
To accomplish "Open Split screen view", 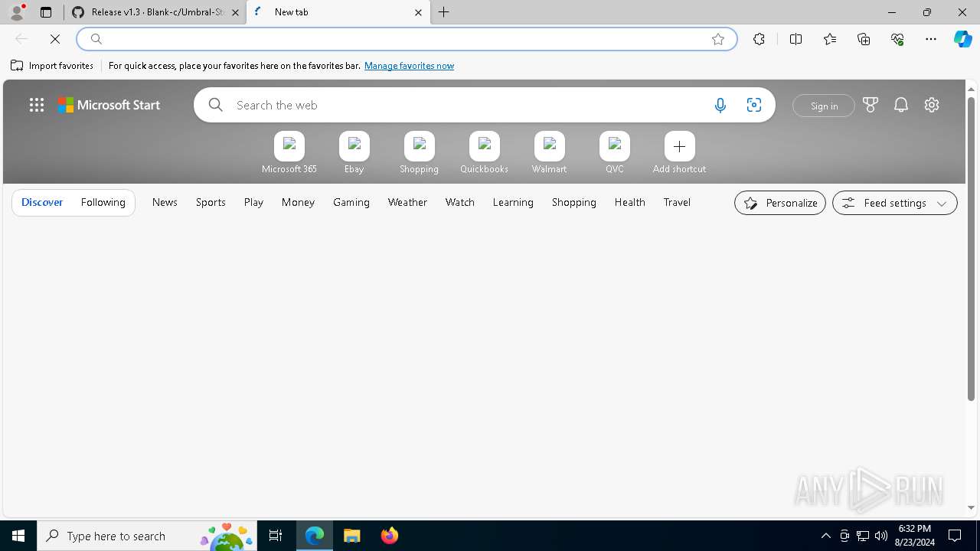I will click(x=795, y=39).
